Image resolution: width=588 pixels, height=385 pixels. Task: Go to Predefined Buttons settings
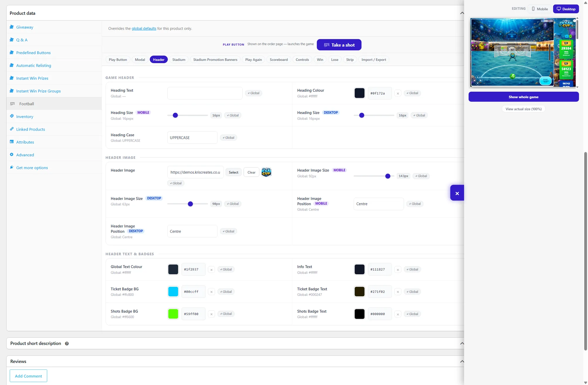(33, 53)
